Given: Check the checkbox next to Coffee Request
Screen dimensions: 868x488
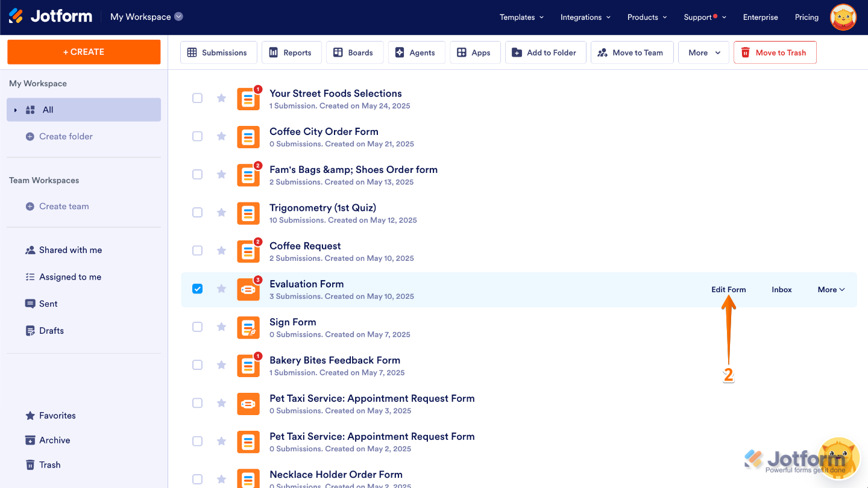Looking at the screenshot, I should pos(197,250).
